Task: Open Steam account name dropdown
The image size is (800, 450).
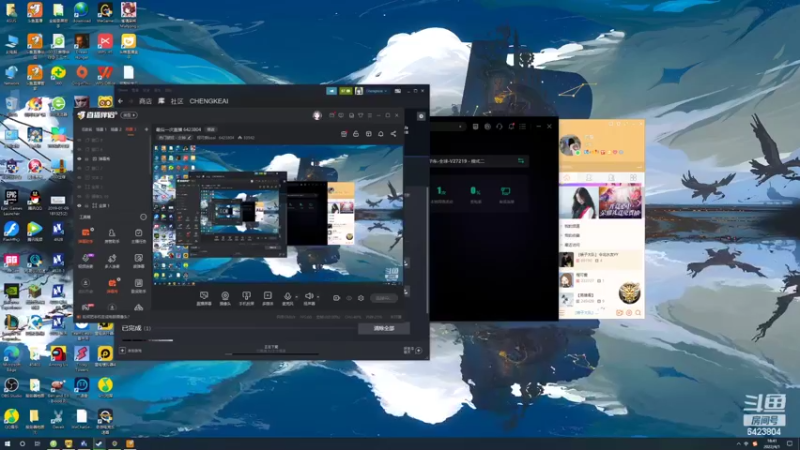Action: coord(377,91)
